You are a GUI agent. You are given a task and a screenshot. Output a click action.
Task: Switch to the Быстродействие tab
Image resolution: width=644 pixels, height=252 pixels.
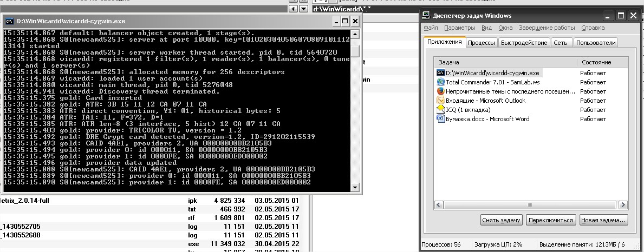coord(524,43)
